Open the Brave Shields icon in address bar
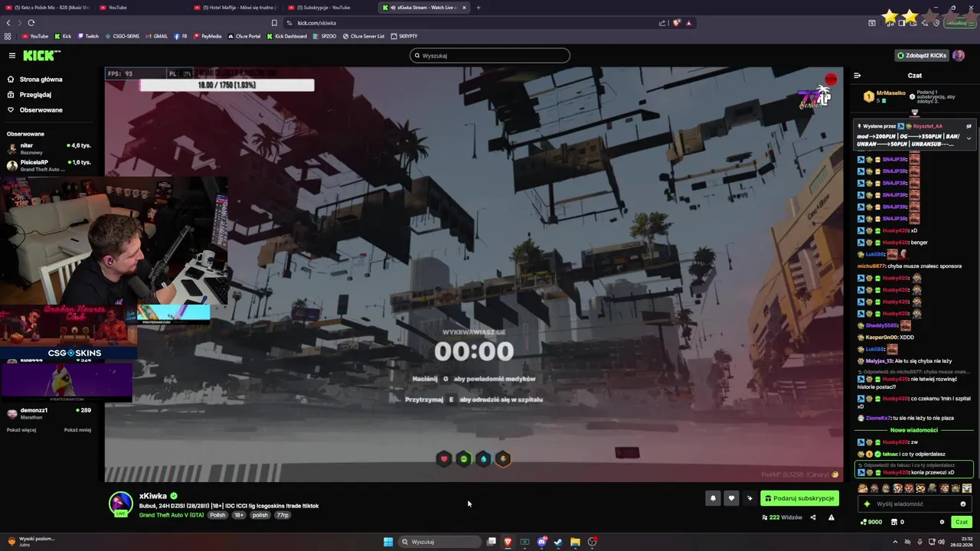This screenshot has height=551, width=980. [676, 23]
